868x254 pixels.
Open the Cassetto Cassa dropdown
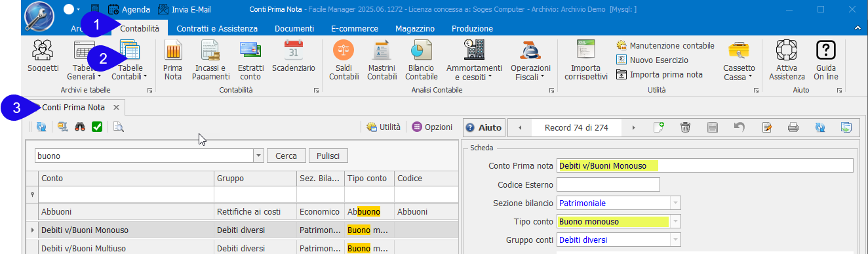pos(739,72)
